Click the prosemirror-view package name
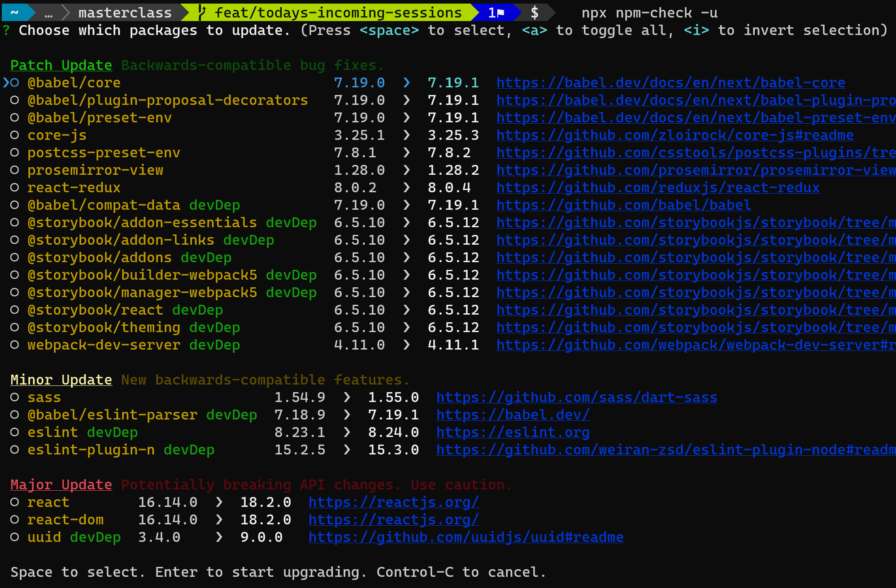Screen dimensions: 896x588 tap(95, 170)
